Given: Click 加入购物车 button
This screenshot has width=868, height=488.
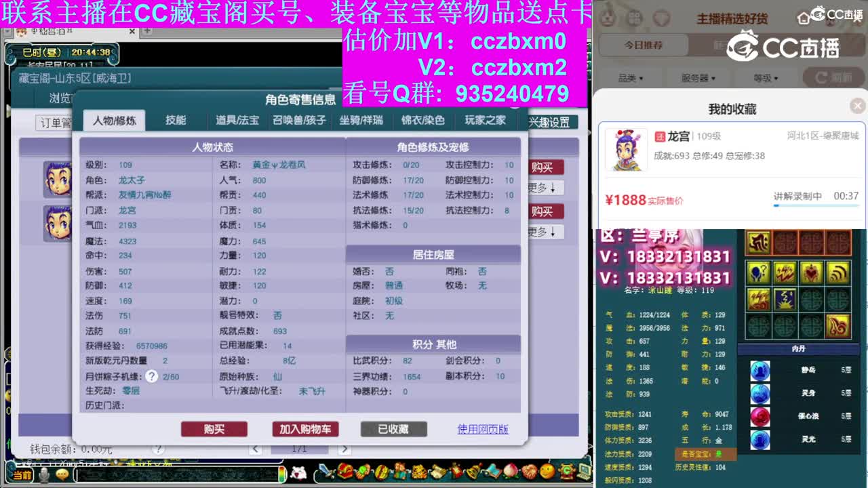Looking at the screenshot, I should pos(305,429).
